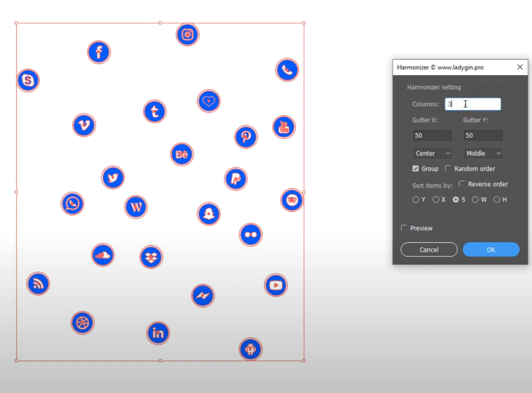Click the Tumblr icon
The image size is (532, 393).
click(x=155, y=112)
